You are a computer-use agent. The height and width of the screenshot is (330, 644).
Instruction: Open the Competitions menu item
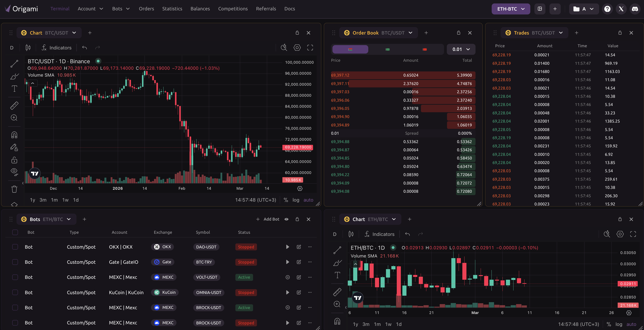(233, 9)
